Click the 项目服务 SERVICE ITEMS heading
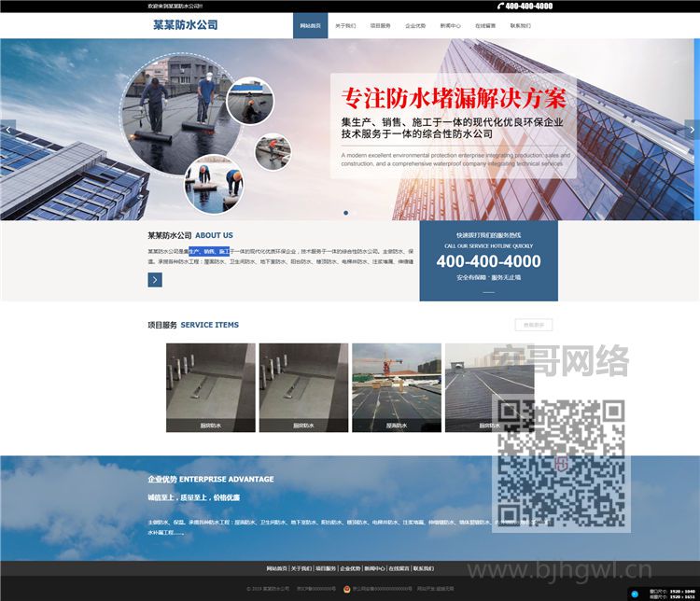Viewport: 700px width, 601px height. pos(193,325)
